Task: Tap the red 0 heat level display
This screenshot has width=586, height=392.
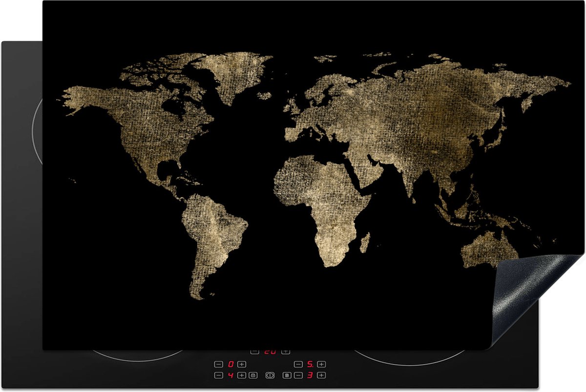Action: tap(230, 364)
